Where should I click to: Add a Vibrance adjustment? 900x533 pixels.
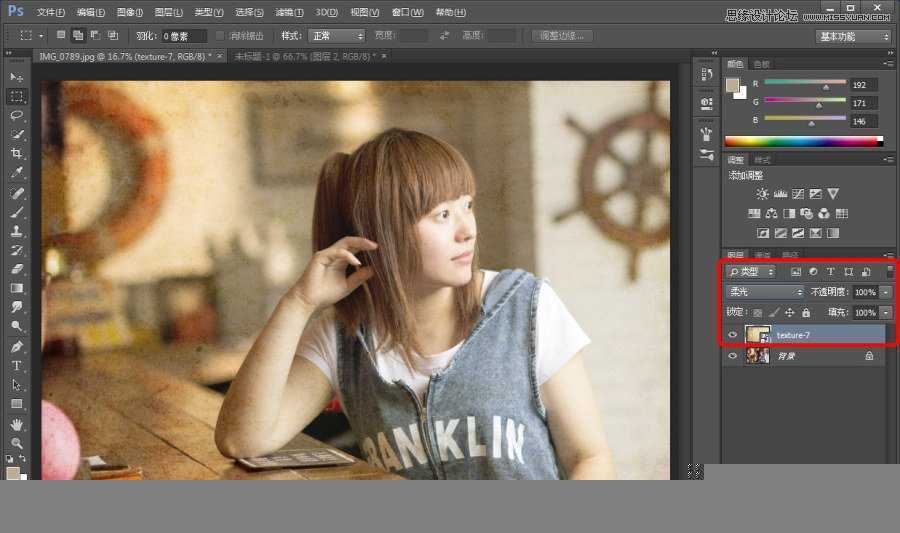click(x=833, y=194)
